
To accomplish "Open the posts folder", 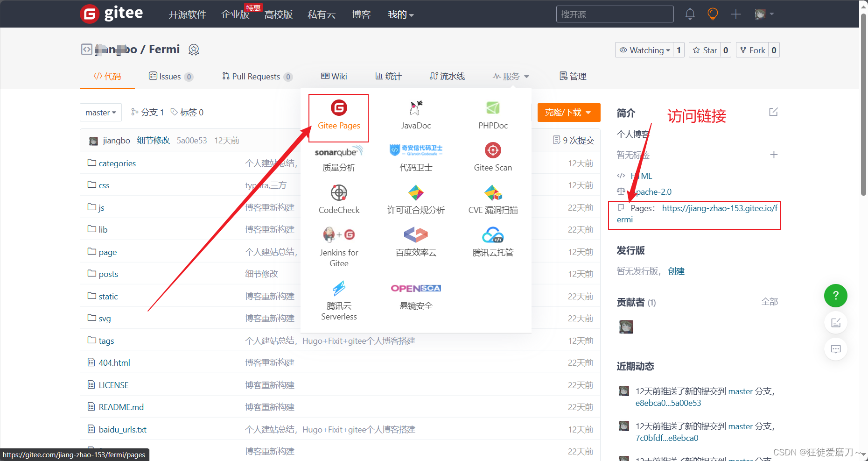I will (108, 274).
